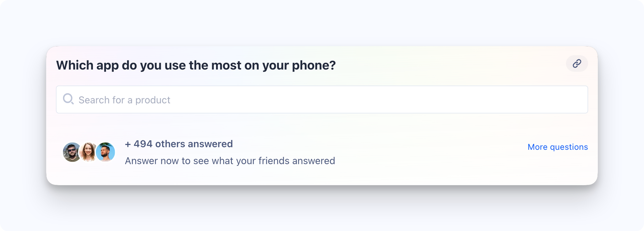
Task: Click the others answered count label
Action: tap(179, 144)
